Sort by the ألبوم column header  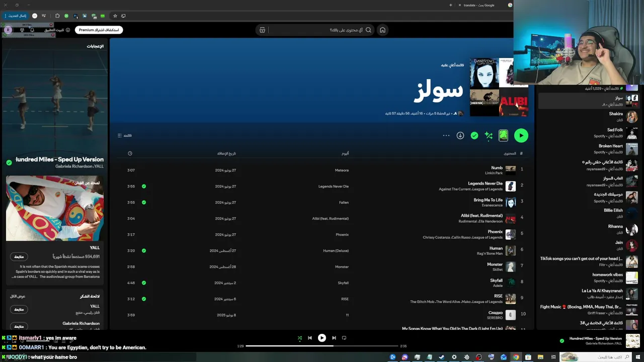[x=345, y=153]
